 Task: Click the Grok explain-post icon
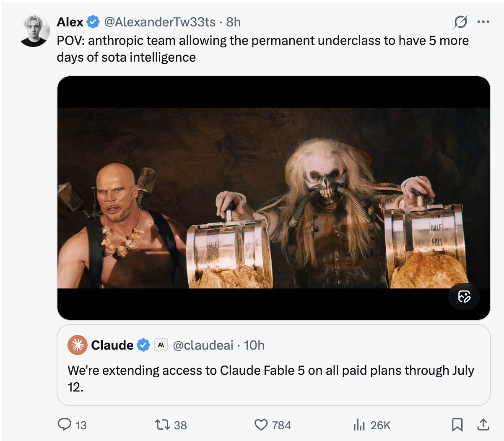[460, 22]
